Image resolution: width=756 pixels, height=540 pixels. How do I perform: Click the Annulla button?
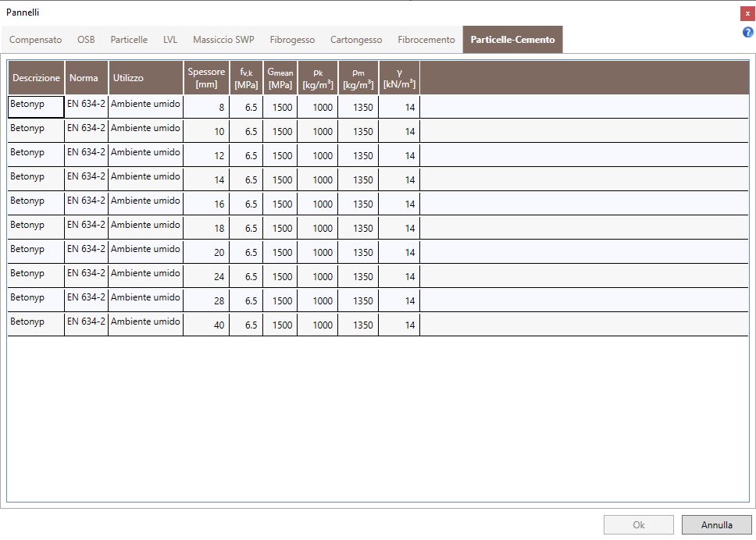coord(716,524)
